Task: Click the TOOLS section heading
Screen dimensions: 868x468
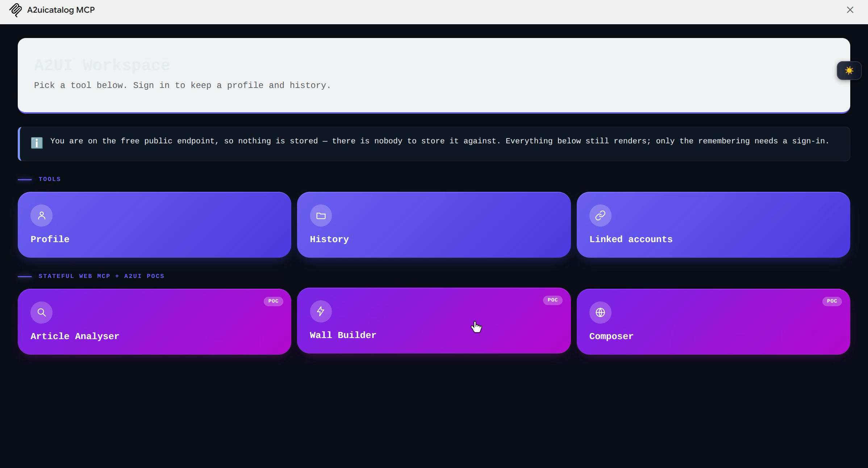Action: tap(50, 179)
